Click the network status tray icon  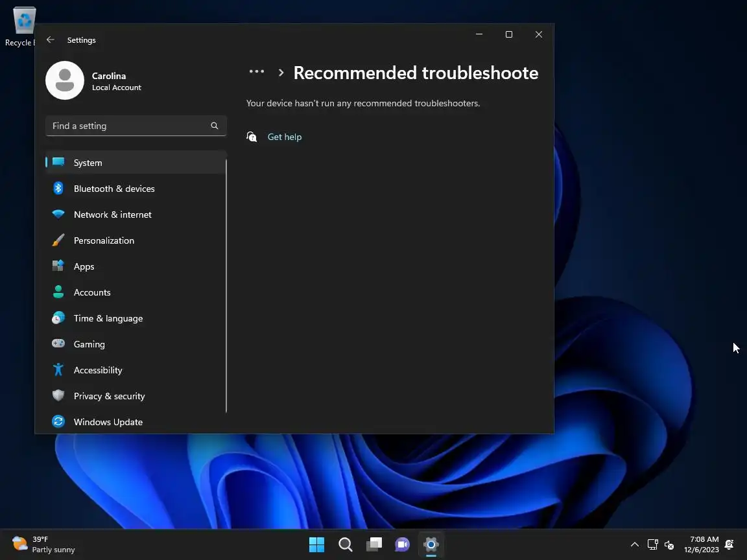[x=653, y=544]
